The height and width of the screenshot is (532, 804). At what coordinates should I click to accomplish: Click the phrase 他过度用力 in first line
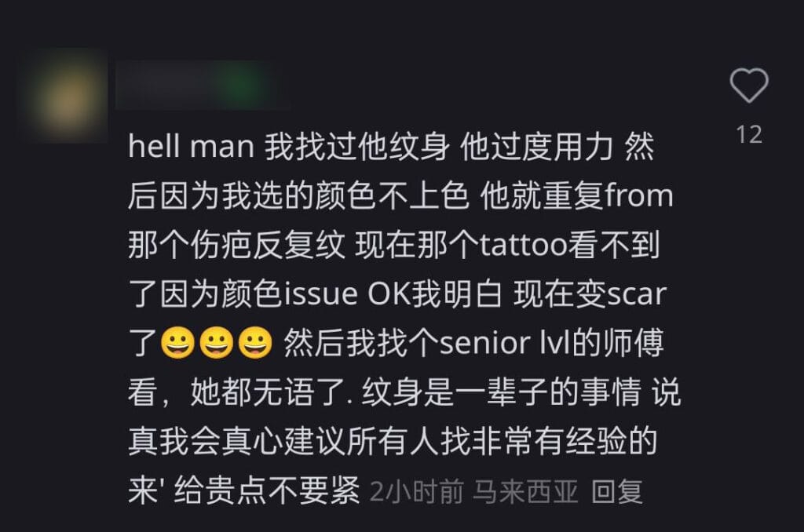click(x=536, y=147)
